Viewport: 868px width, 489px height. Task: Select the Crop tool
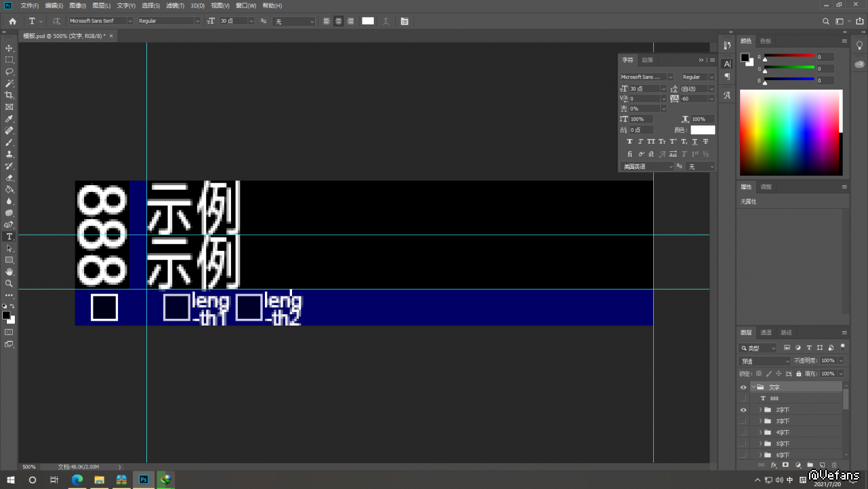(x=9, y=95)
